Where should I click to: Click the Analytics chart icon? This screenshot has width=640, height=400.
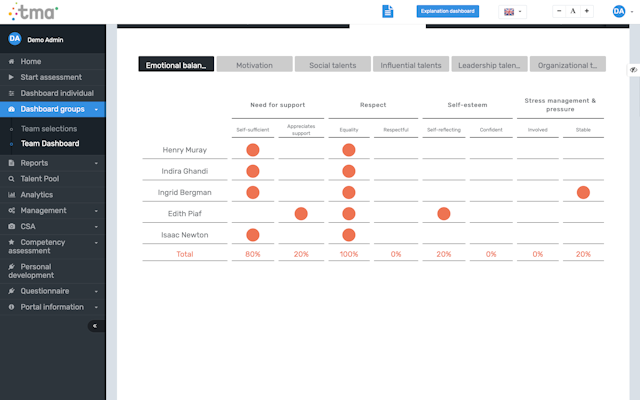click(x=11, y=195)
